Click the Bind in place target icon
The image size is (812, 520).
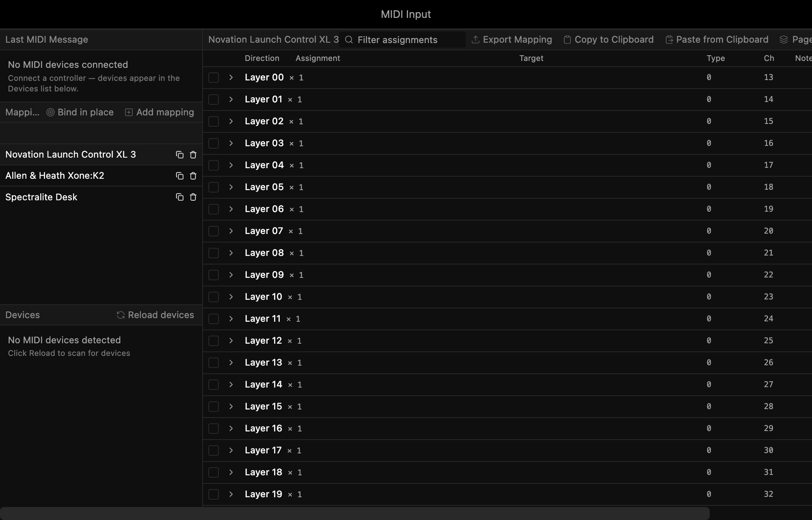coord(50,113)
